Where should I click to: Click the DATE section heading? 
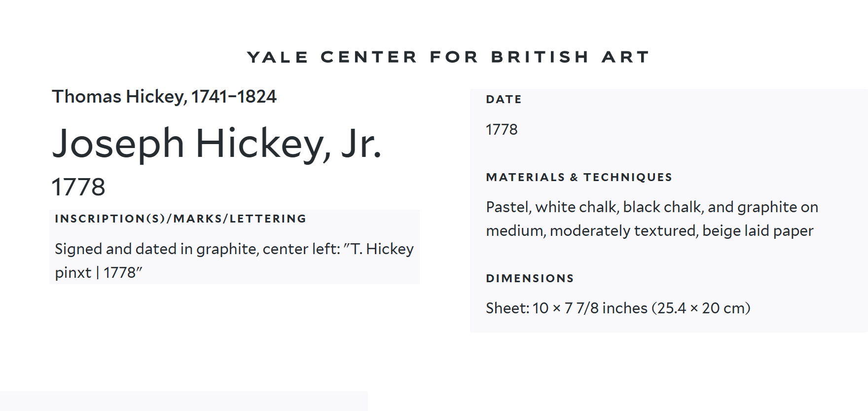(x=504, y=99)
